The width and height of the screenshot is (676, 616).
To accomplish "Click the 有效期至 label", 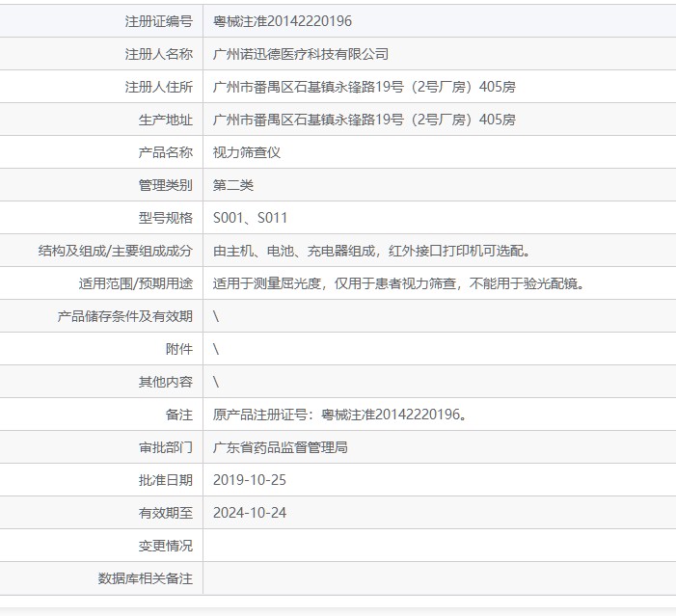I will [x=166, y=513].
